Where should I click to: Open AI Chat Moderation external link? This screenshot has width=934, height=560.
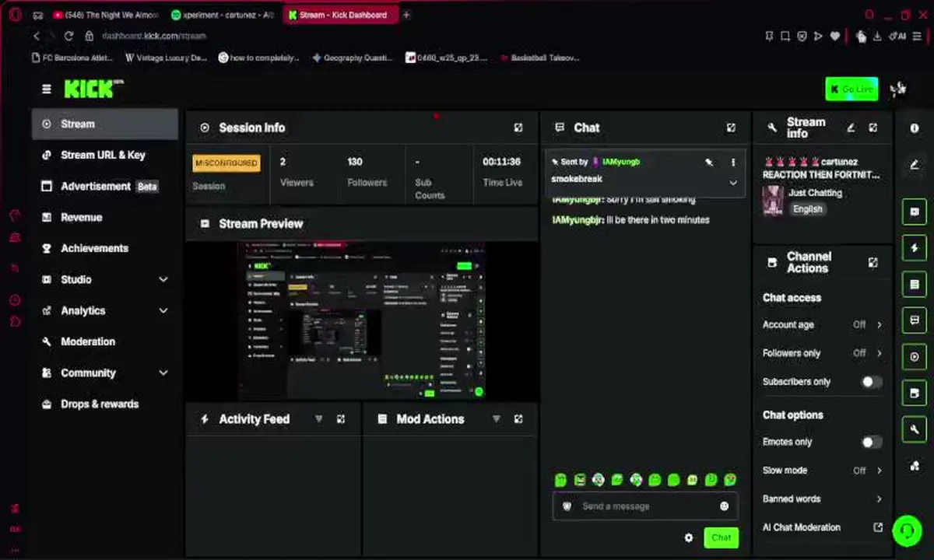(878, 527)
